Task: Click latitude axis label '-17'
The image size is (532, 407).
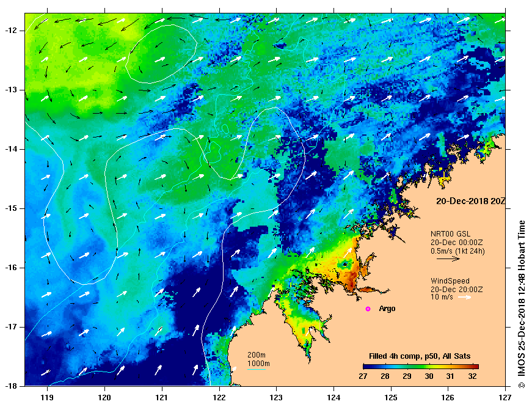Action: point(11,327)
